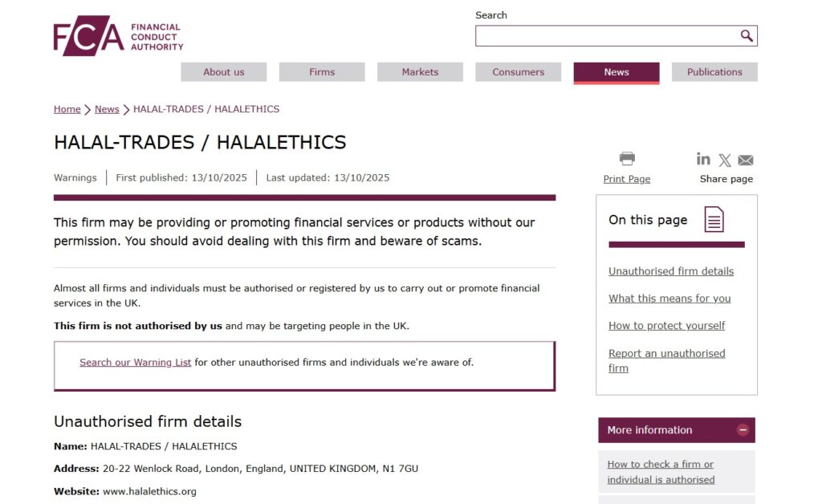Go to the Publications section
The height and width of the screenshot is (504, 822).
pyautogui.click(x=714, y=72)
